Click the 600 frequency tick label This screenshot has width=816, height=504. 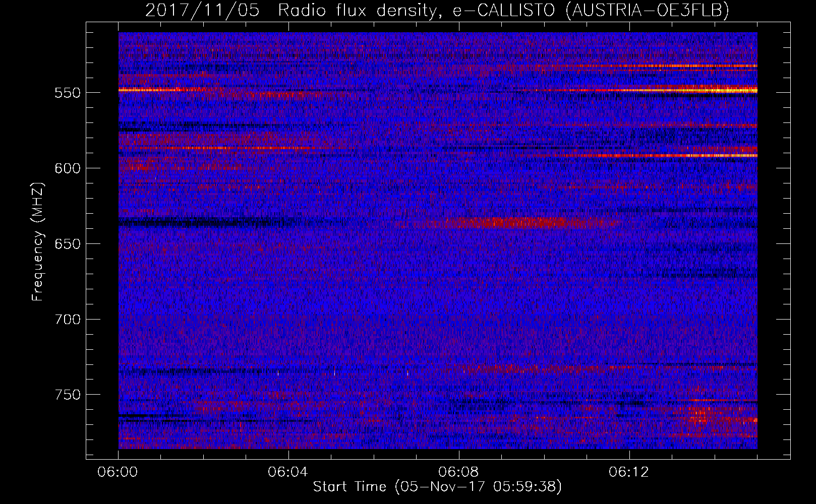(x=68, y=168)
